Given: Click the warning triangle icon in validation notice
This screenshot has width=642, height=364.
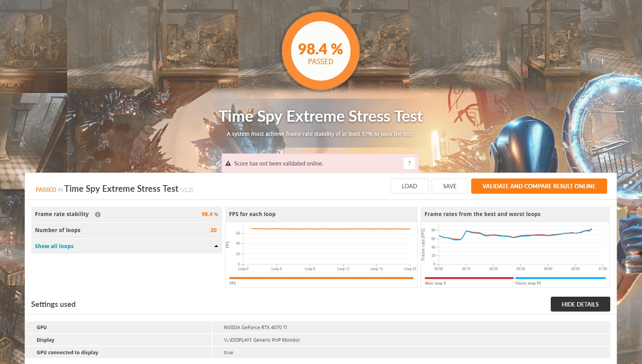Looking at the screenshot, I should point(228,164).
